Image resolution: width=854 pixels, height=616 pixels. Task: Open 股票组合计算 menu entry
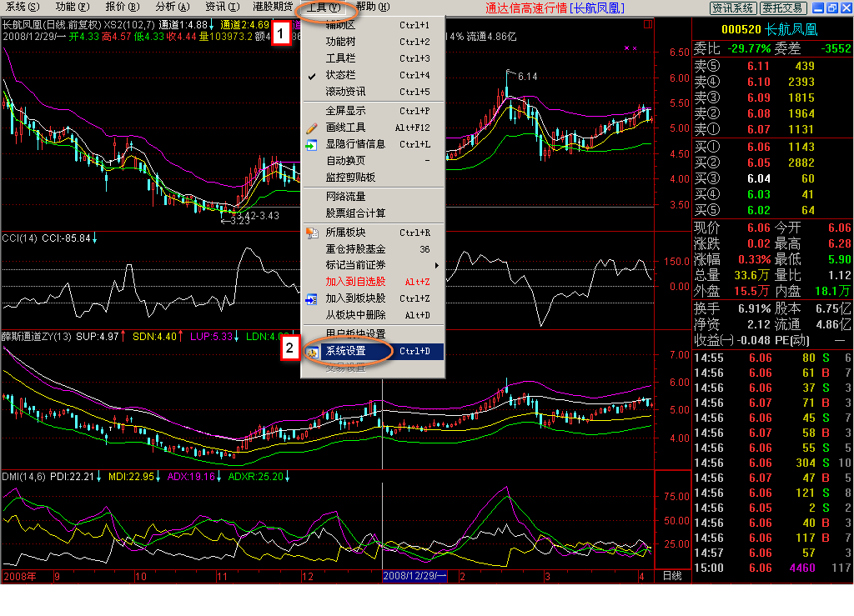coord(373,213)
